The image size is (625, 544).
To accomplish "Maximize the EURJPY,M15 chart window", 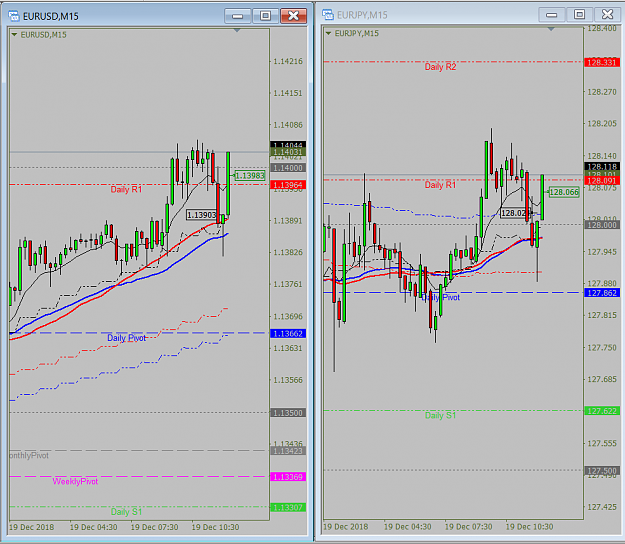I will [580, 15].
